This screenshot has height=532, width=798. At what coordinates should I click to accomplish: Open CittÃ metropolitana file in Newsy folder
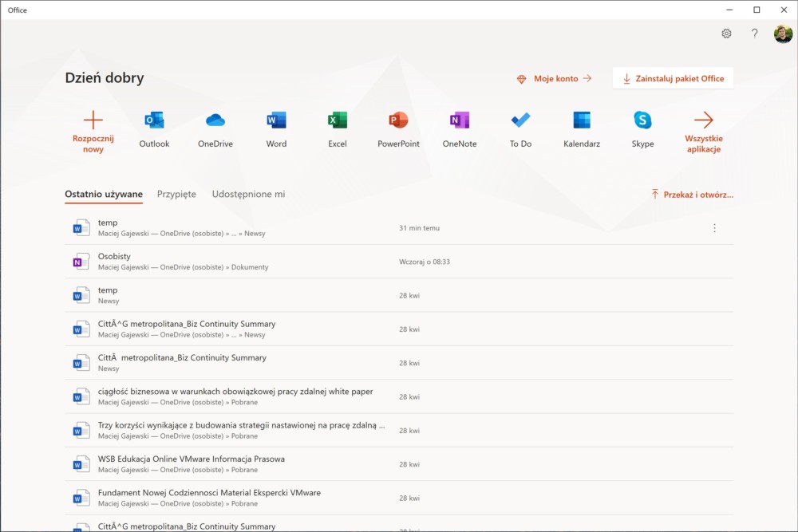(399, 363)
